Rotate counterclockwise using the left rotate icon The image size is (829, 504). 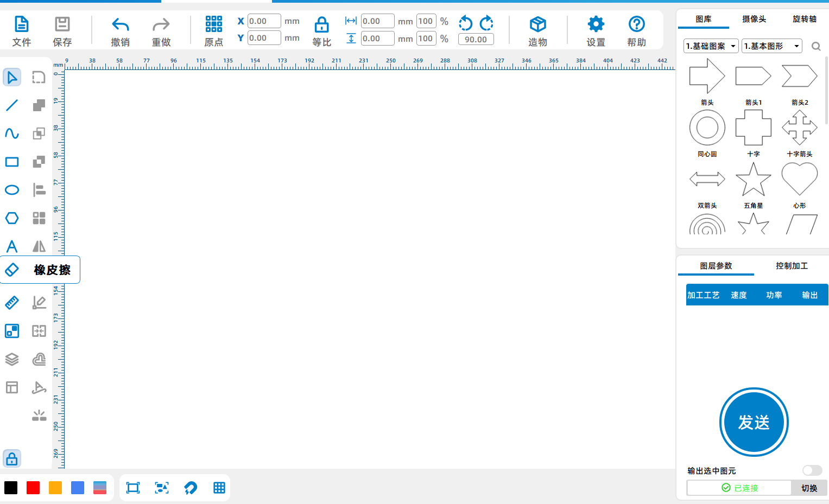pyautogui.click(x=465, y=23)
